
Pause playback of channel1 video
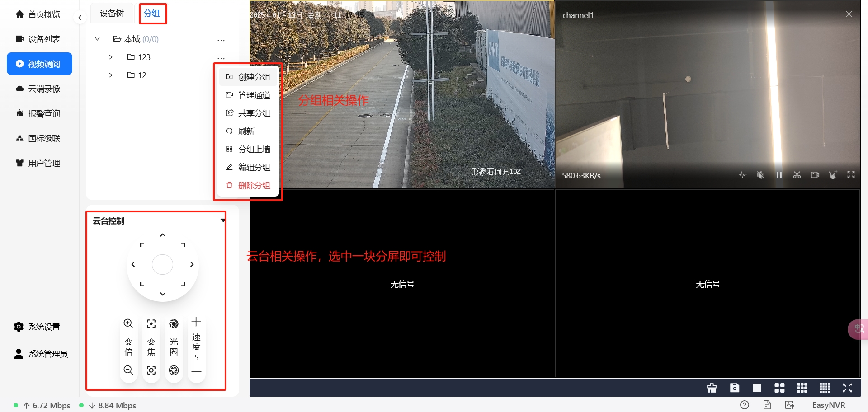tap(779, 175)
